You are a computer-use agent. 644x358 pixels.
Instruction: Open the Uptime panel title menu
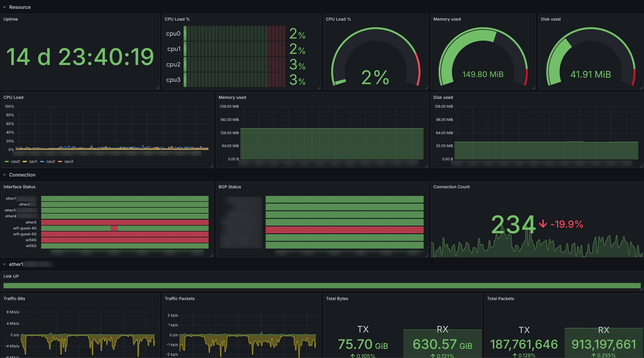click(x=11, y=19)
